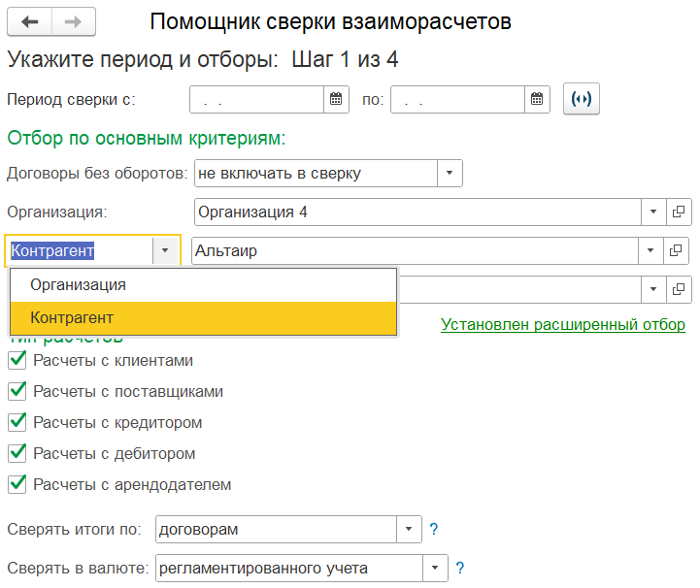Click help question mark for Сверять в валюте
This screenshot has width=700, height=588.
point(460,569)
